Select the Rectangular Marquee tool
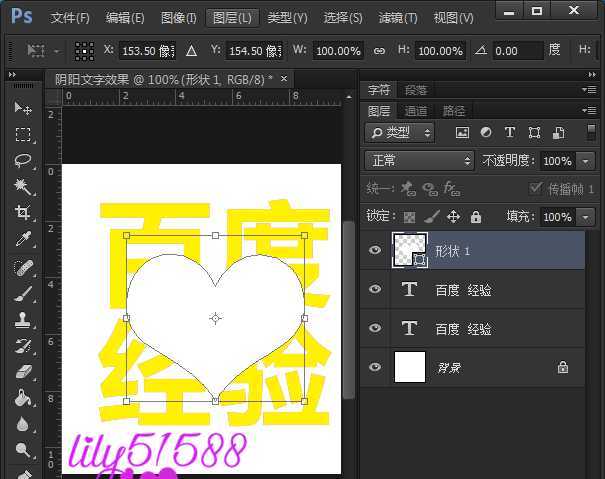 [x=23, y=134]
